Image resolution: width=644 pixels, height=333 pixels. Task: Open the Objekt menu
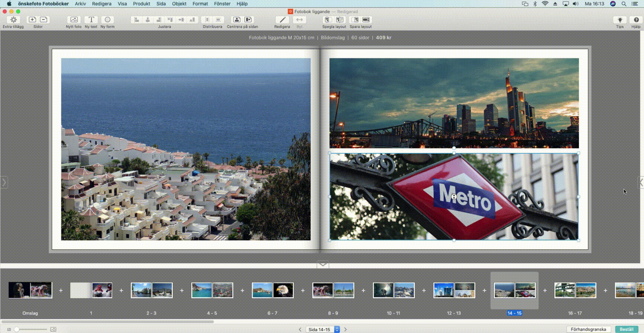(x=179, y=4)
